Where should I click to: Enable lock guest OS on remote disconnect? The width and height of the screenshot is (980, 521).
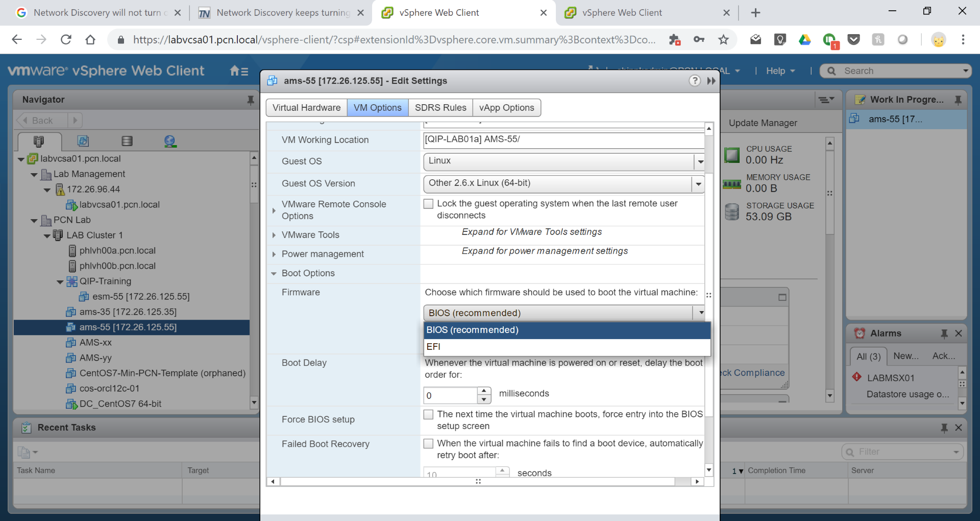pyautogui.click(x=429, y=204)
